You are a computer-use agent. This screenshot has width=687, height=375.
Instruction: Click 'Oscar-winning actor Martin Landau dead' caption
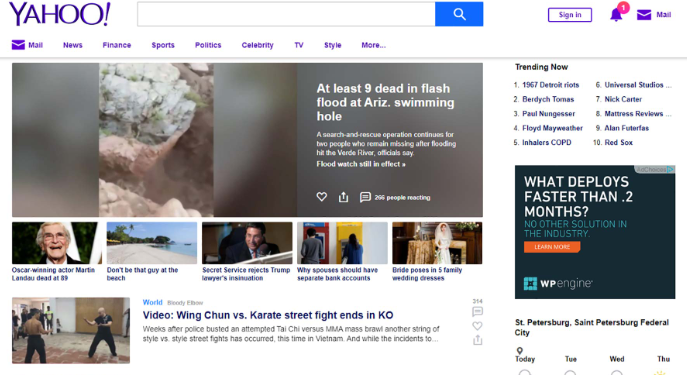pyautogui.click(x=53, y=274)
